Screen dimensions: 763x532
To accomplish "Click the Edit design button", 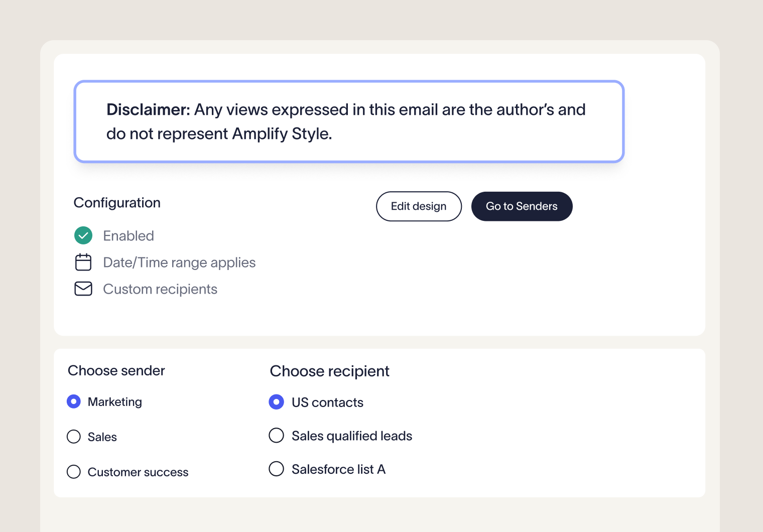I will pos(419,206).
